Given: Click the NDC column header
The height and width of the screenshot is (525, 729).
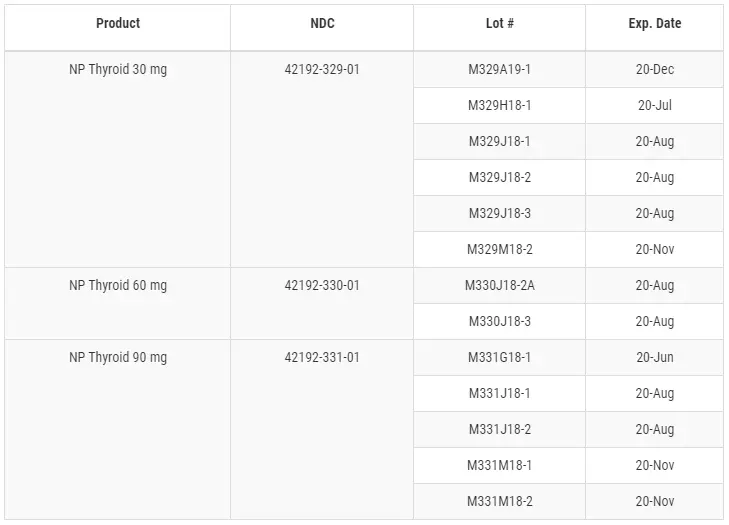Looking at the screenshot, I should (x=322, y=23).
